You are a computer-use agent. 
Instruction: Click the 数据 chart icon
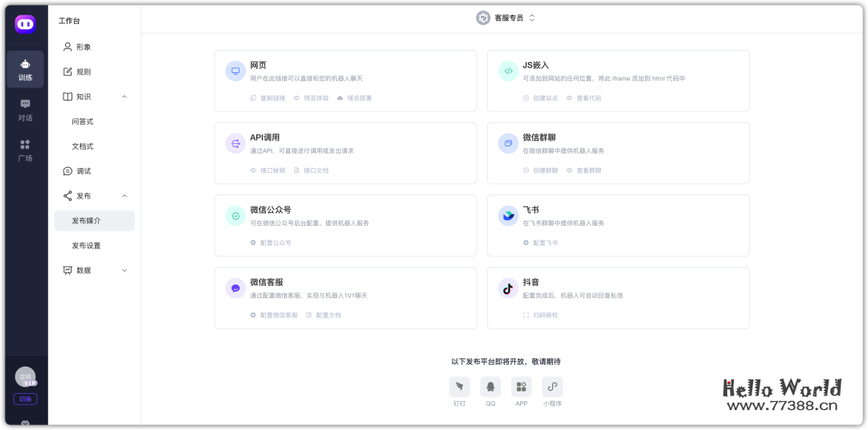[68, 271]
